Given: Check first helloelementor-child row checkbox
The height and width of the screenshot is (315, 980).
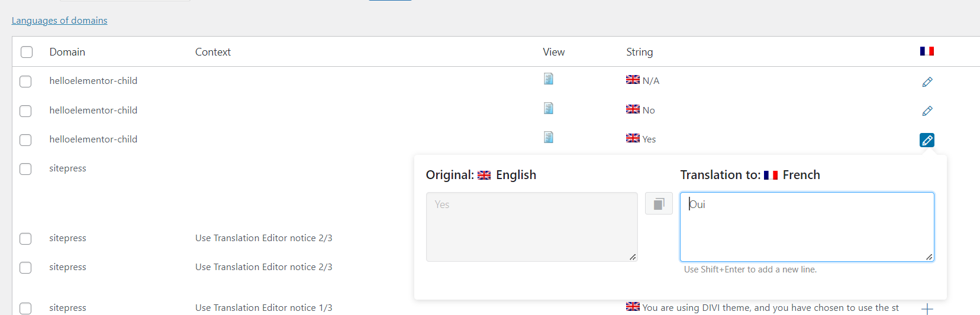Looking at the screenshot, I should pos(25,82).
